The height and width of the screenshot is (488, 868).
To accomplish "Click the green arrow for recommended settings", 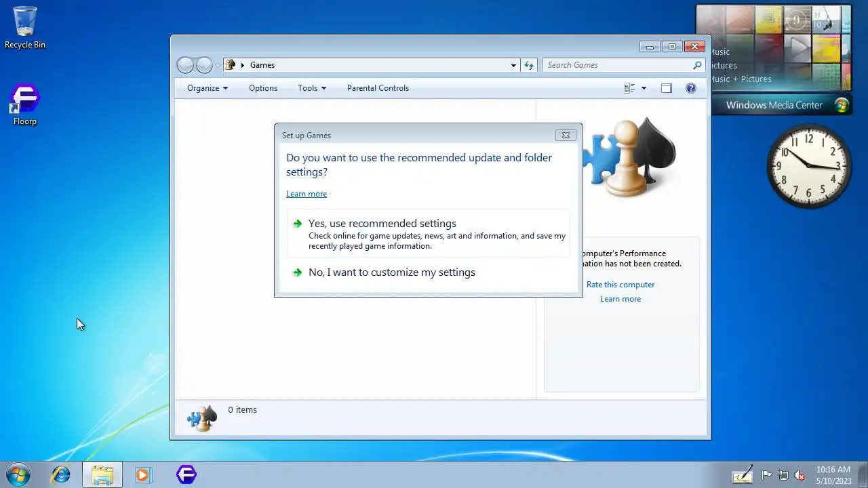I will click(297, 224).
